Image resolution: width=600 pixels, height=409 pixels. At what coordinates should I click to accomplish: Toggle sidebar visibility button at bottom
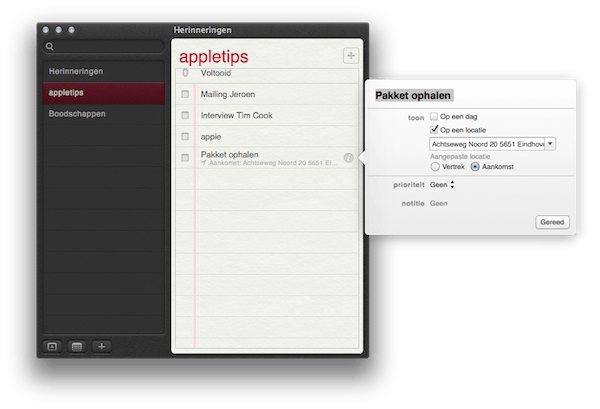(x=52, y=347)
